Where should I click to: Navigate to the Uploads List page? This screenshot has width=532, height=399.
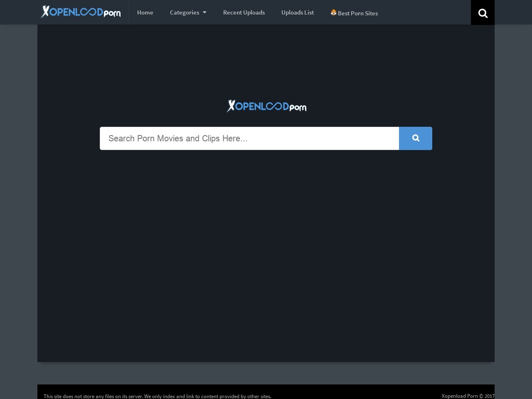pyautogui.click(x=298, y=12)
